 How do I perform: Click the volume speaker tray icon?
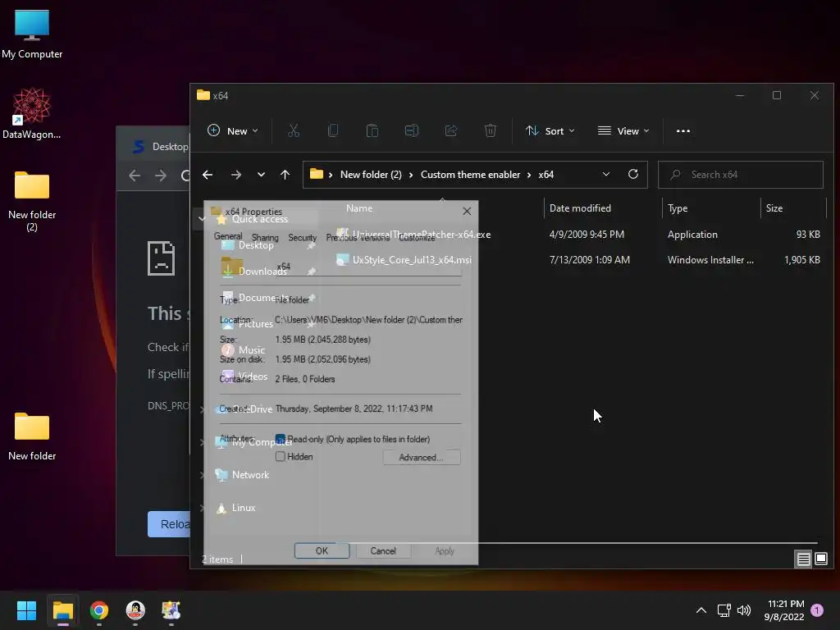pyautogui.click(x=744, y=610)
